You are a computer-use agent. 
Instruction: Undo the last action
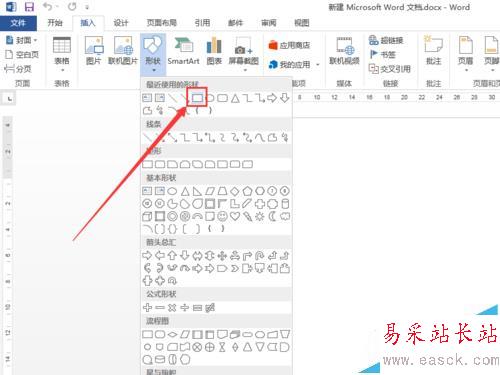[48, 7]
